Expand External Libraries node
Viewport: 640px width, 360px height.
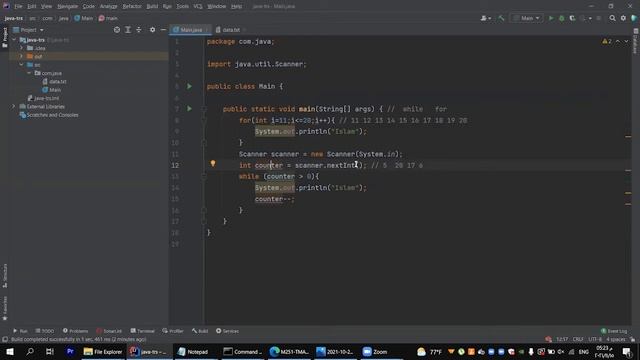(14, 106)
